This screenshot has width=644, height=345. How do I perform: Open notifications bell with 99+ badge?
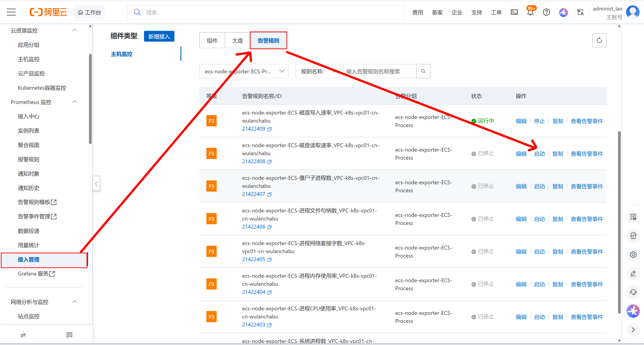(530, 12)
